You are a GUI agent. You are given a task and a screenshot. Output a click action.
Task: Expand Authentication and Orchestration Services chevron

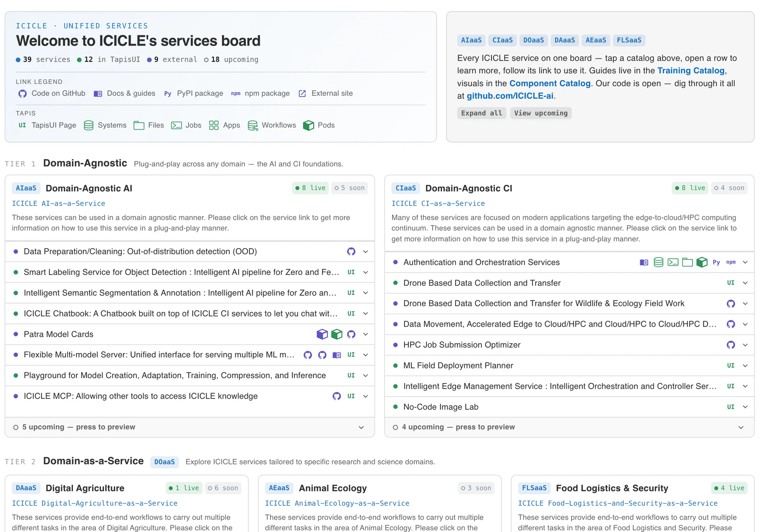coord(745,262)
